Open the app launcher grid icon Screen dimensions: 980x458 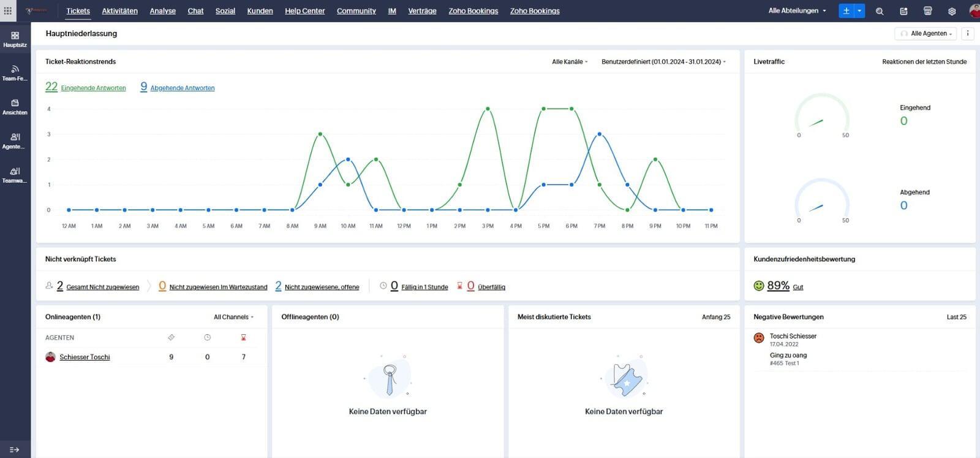pos(8,11)
